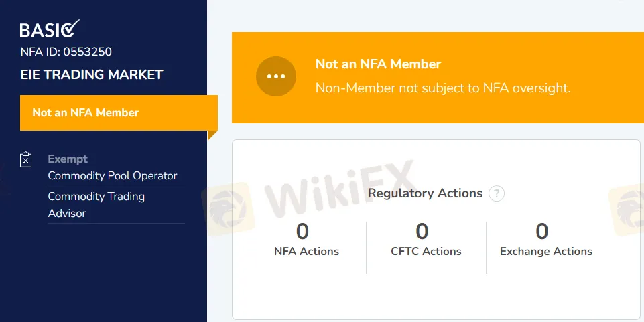Click the zero count above Exchange Actions

[x=542, y=232]
